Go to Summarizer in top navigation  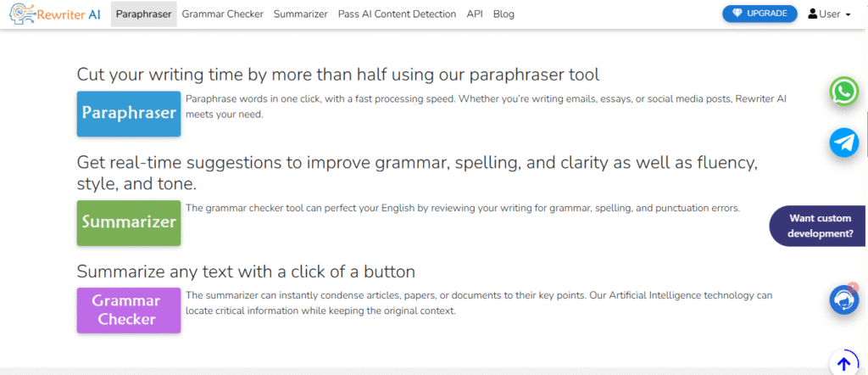pos(300,14)
